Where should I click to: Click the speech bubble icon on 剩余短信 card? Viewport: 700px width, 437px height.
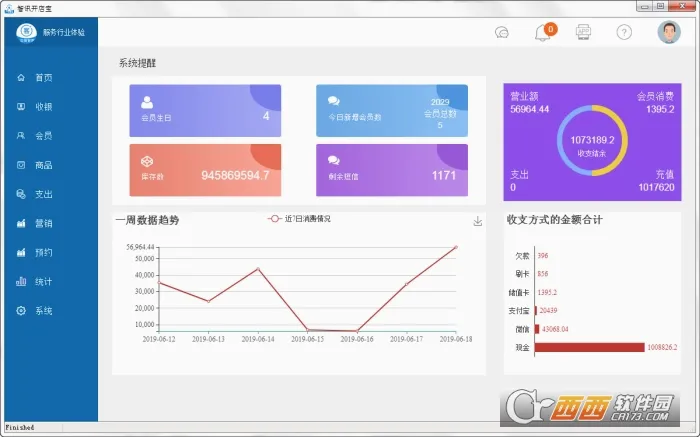tap(333, 160)
